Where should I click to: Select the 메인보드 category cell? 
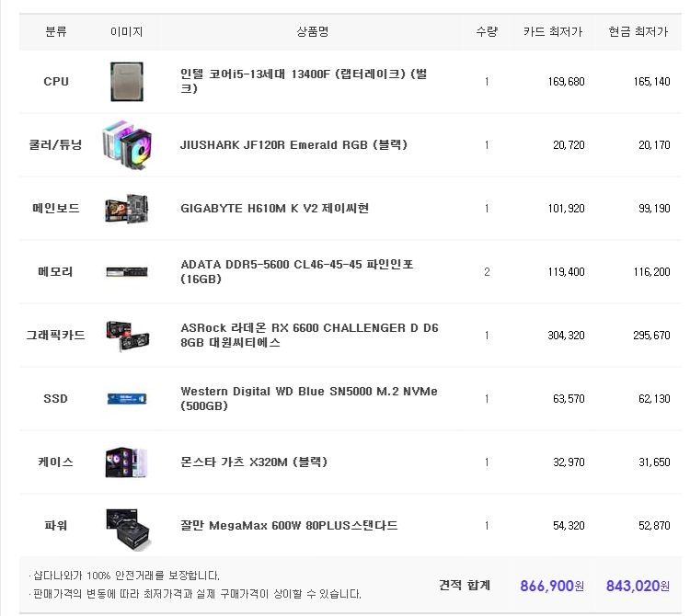pos(56,208)
